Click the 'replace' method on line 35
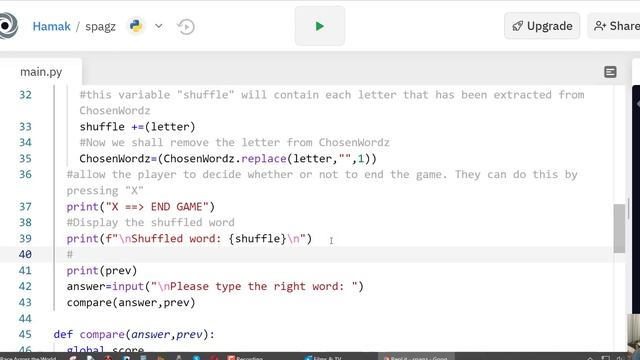This screenshot has height=360, width=640. 264,158
